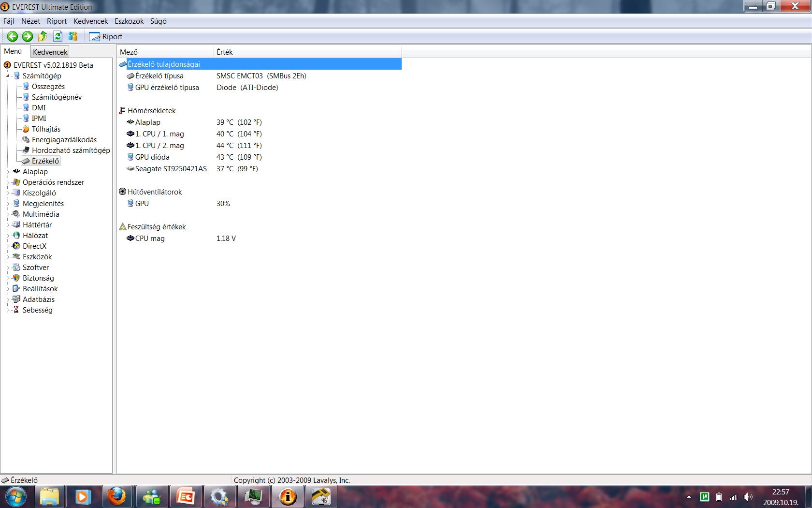Viewport: 812px width, 508px height.
Task: Open the Fájl menu
Action: (x=9, y=21)
